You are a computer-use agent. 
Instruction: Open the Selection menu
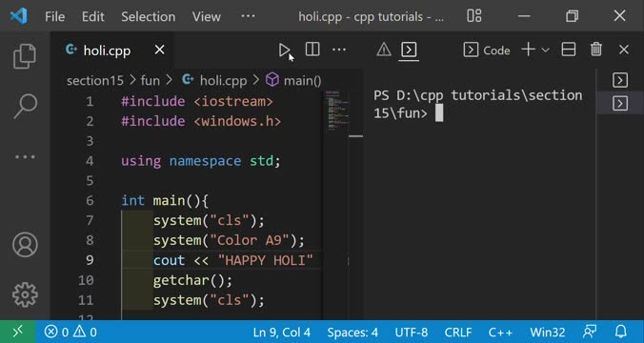coord(149,16)
